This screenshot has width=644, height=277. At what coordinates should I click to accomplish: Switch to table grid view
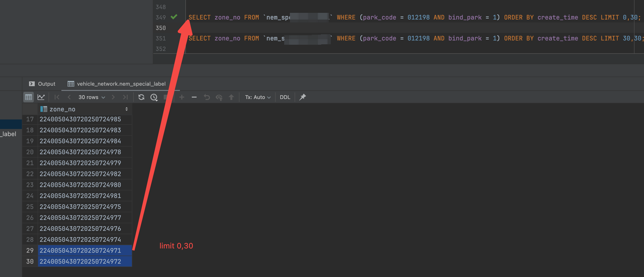[x=29, y=97]
